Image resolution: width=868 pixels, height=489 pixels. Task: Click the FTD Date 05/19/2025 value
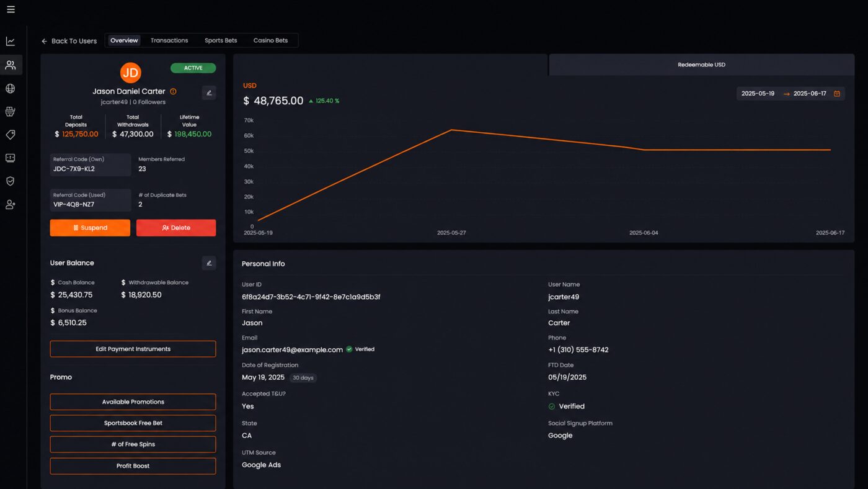pyautogui.click(x=567, y=377)
